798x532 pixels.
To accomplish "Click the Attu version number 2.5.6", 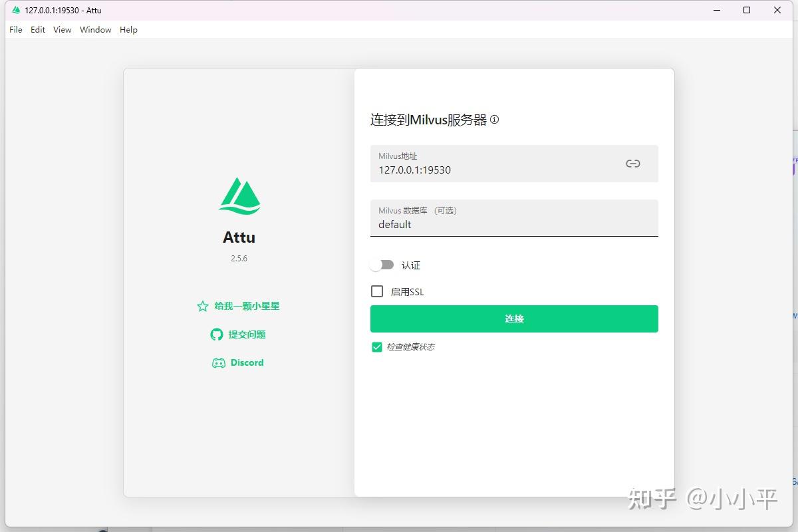I will [239, 258].
